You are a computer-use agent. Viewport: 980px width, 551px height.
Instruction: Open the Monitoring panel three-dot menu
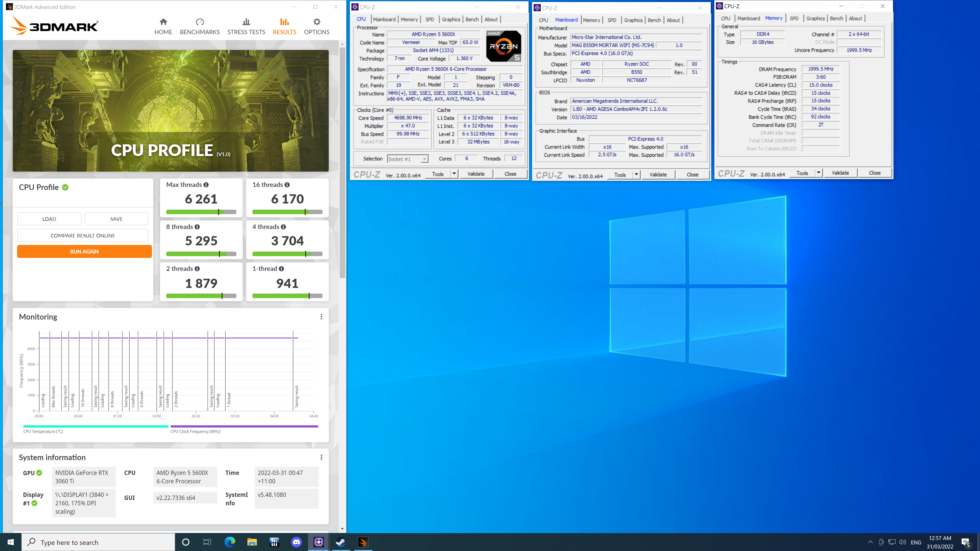pyautogui.click(x=322, y=317)
